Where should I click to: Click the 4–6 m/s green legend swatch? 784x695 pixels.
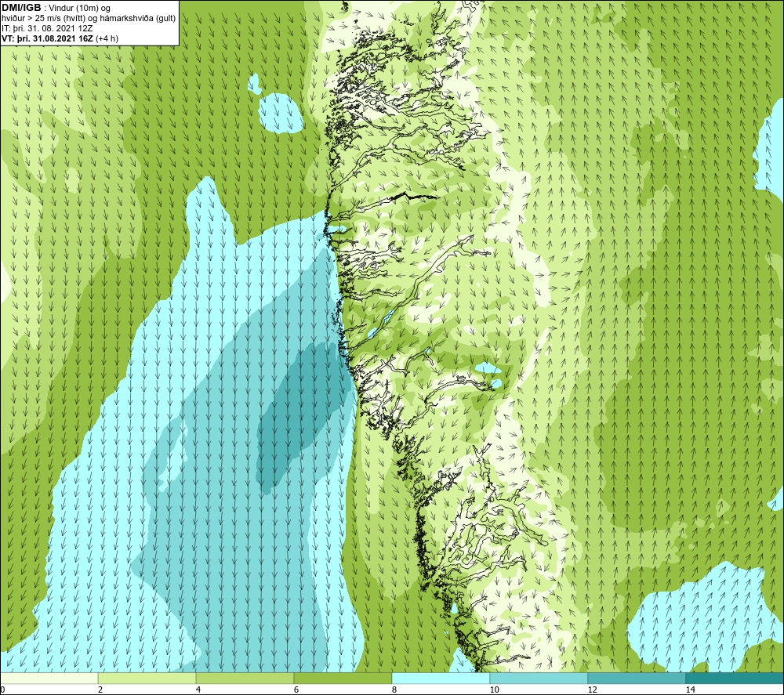[245, 678]
